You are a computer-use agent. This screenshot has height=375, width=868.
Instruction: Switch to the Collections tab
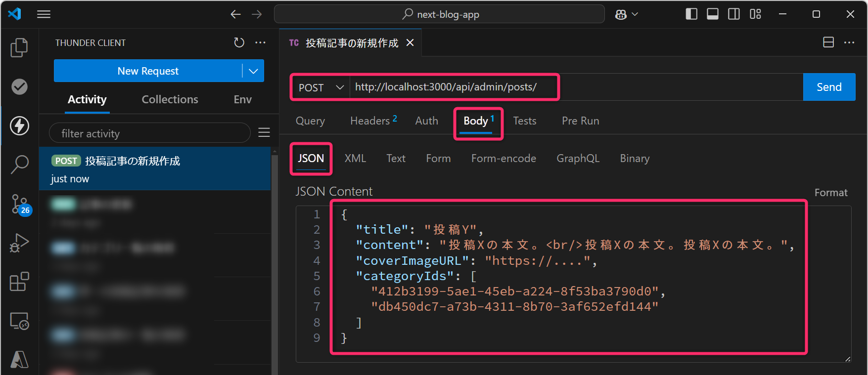pos(170,100)
